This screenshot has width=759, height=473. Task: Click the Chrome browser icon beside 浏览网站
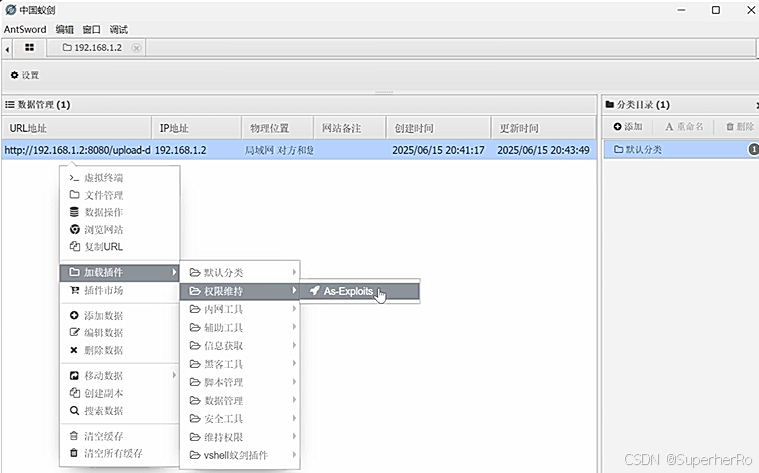75,229
